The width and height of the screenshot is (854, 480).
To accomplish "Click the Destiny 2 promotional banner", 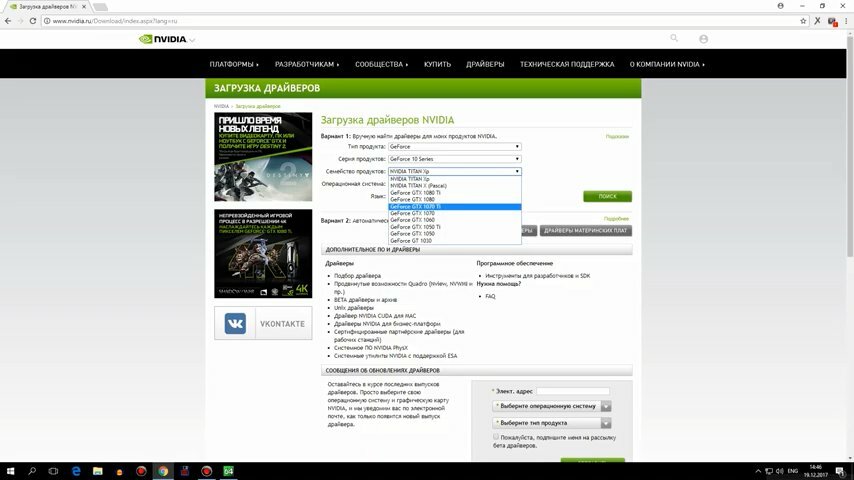I will [263, 157].
